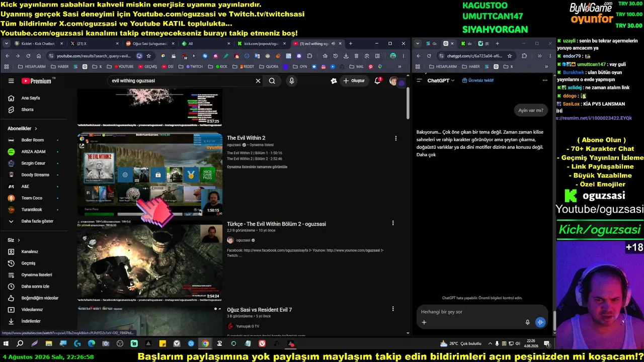Submit the YouTube search with magnifier button
This screenshot has width=644, height=362.
click(272, 81)
